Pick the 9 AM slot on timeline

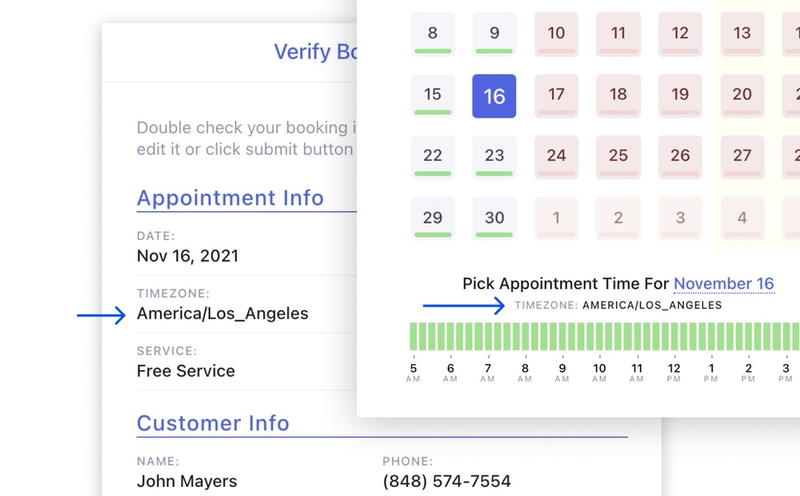pos(563,336)
